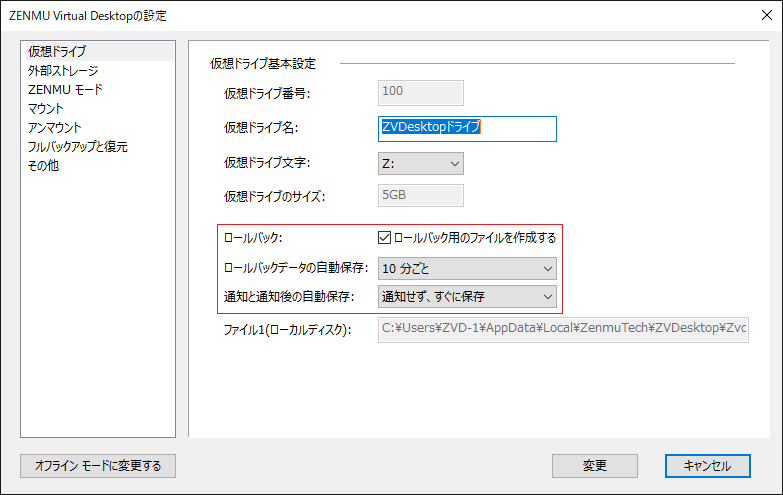The image size is (783, 495).
Task: Click the ZENMU Virtual Desktopの設定 window title
Action: 87,16
